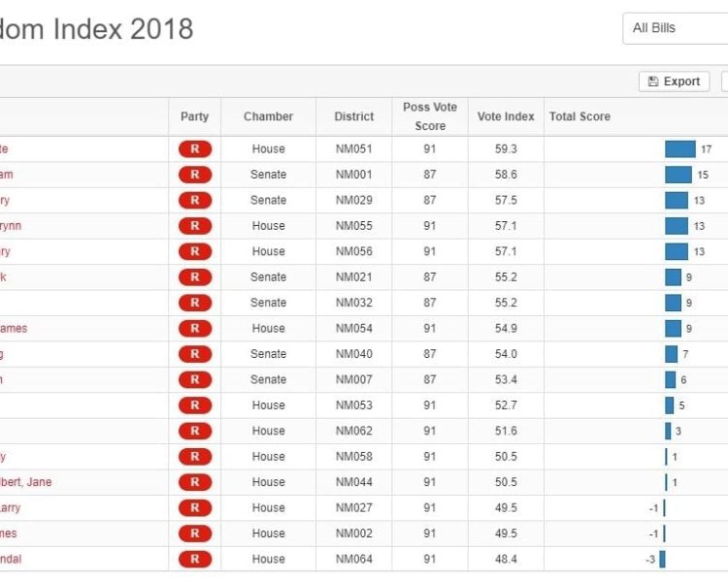Click the R party badge for NM001
728x582 pixels.
[x=194, y=175]
